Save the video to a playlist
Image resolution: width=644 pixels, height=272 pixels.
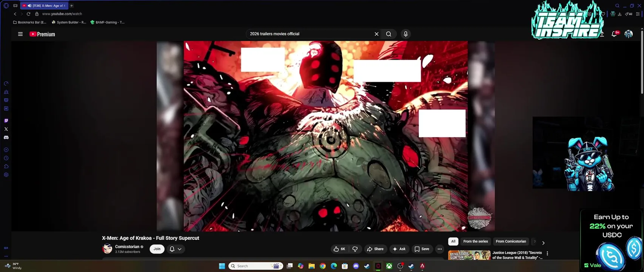[422, 249]
